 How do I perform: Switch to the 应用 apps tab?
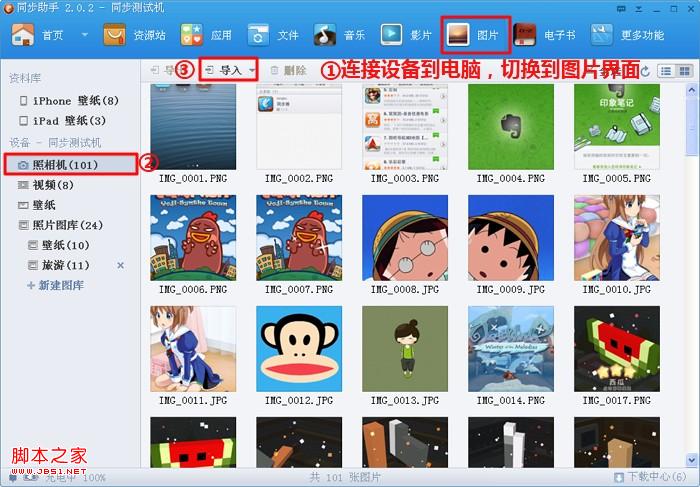tap(206, 35)
